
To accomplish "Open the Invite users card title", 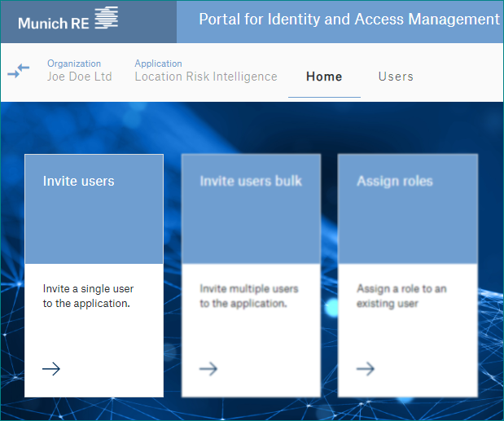I will (78, 181).
